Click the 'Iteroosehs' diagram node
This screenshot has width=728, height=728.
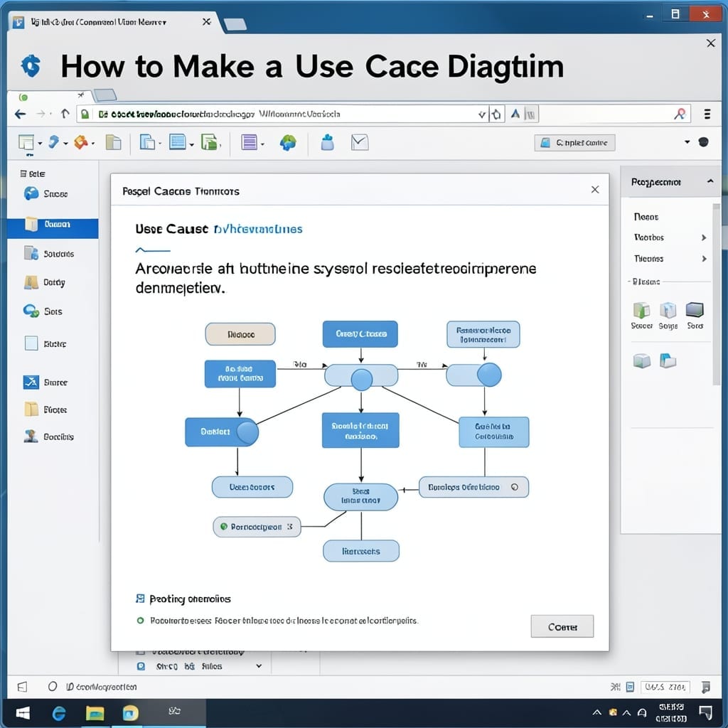click(x=361, y=551)
